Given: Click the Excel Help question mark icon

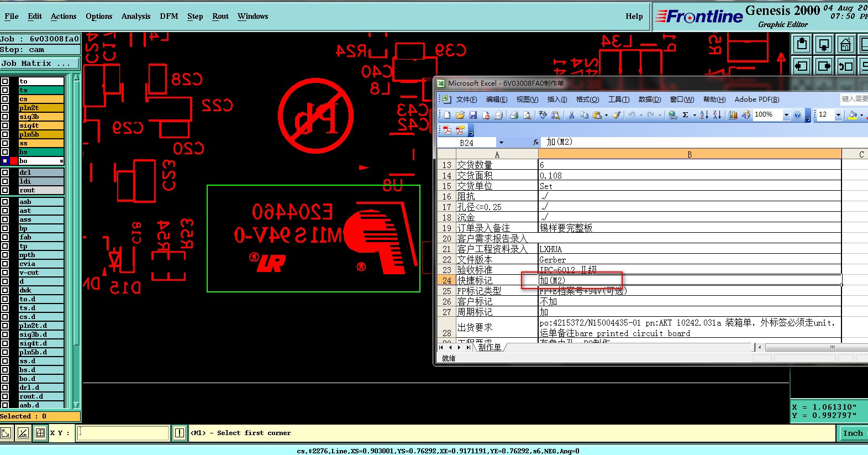Looking at the screenshot, I should tap(797, 115).
